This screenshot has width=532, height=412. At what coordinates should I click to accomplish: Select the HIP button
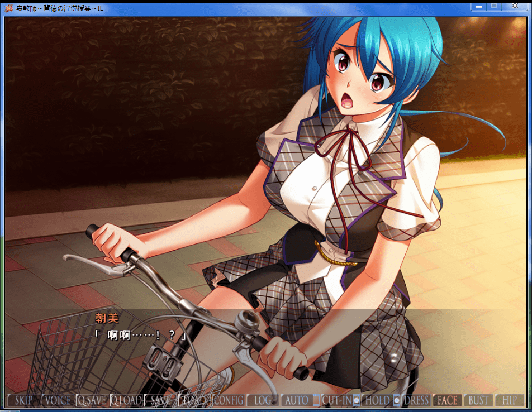(x=509, y=400)
